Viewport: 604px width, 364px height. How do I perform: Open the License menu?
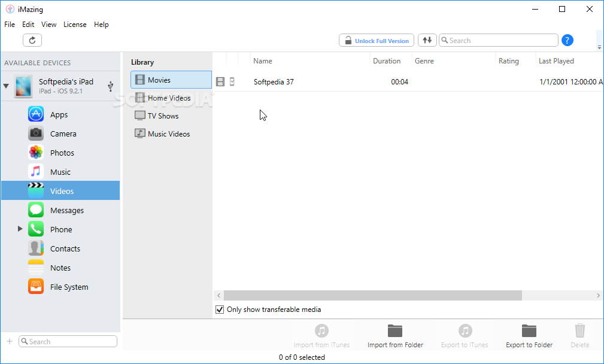click(75, 25)
